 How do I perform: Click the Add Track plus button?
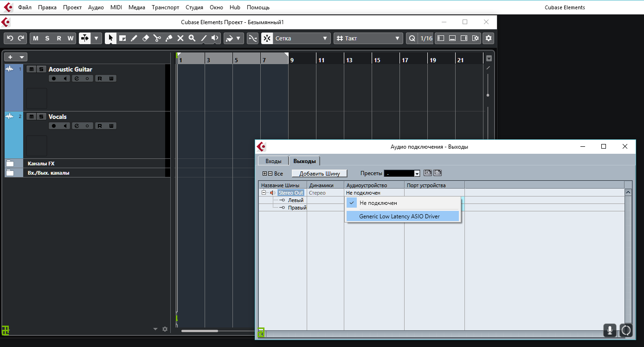10,57
